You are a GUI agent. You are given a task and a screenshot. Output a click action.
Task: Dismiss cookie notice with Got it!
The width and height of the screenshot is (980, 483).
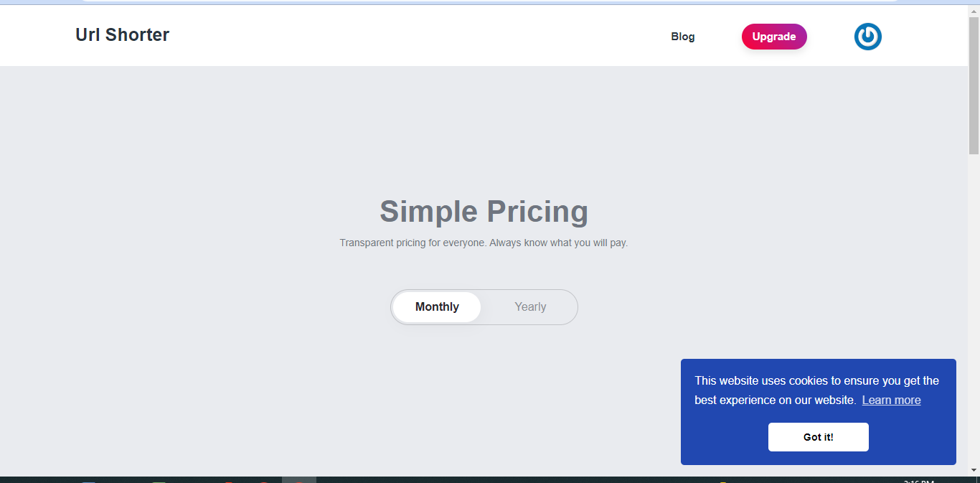pos(818,437)
